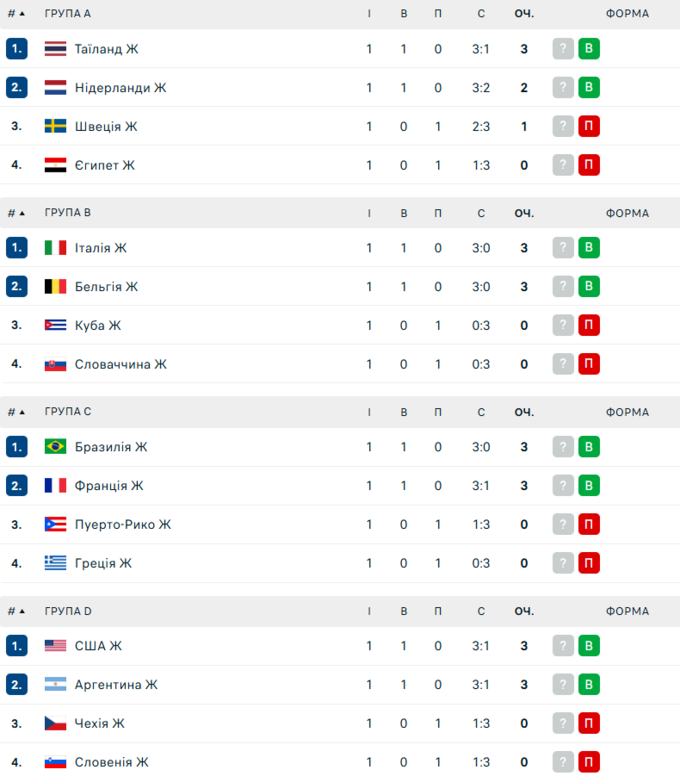
Task: Open Бельгія Ж team link
Action: (106, 287)
